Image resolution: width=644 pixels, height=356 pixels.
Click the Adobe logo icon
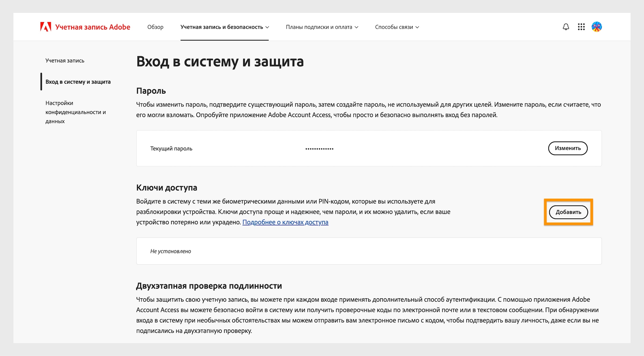coord(46,27)
